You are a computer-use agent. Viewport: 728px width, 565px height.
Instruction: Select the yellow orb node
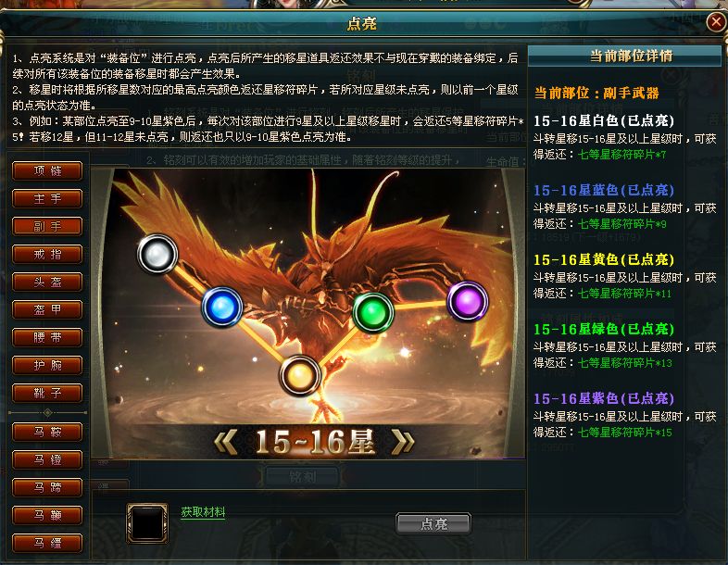[x=299, y=375]
